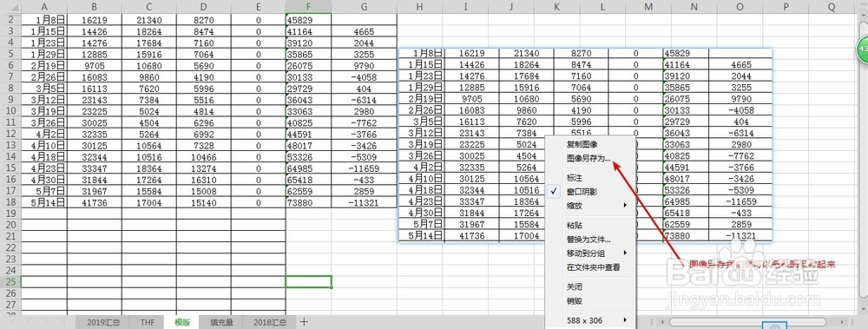Go to next sheet with nav arrow
Screen dimensions: 868x329
tap(45, 322)
